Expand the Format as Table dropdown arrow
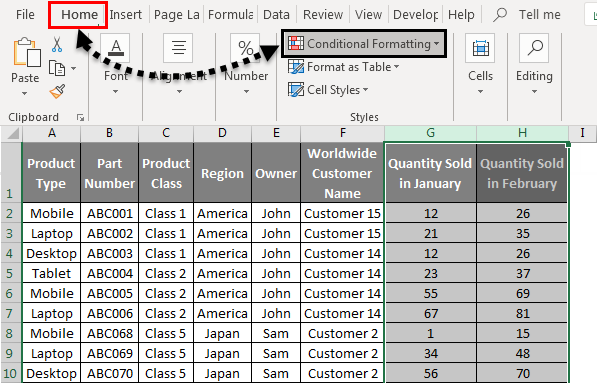This screenshot has height=385, width=597. pyautogui.click(x=397, y=67)
